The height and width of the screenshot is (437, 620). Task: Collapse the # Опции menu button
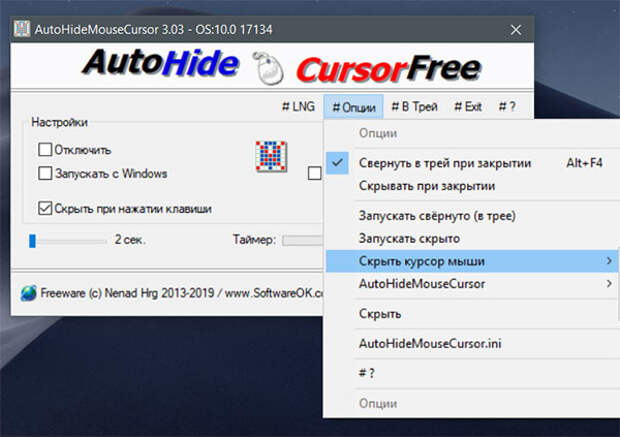click(x=353, y=107)
